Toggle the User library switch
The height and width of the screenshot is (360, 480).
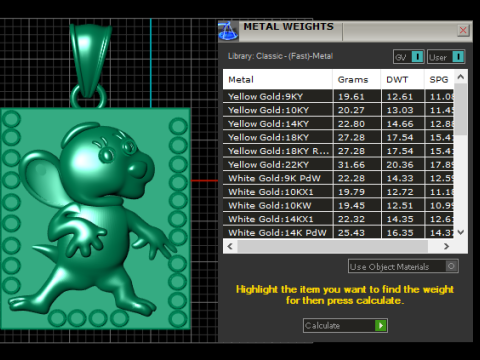pyautogui.click(x=446, y=57)
